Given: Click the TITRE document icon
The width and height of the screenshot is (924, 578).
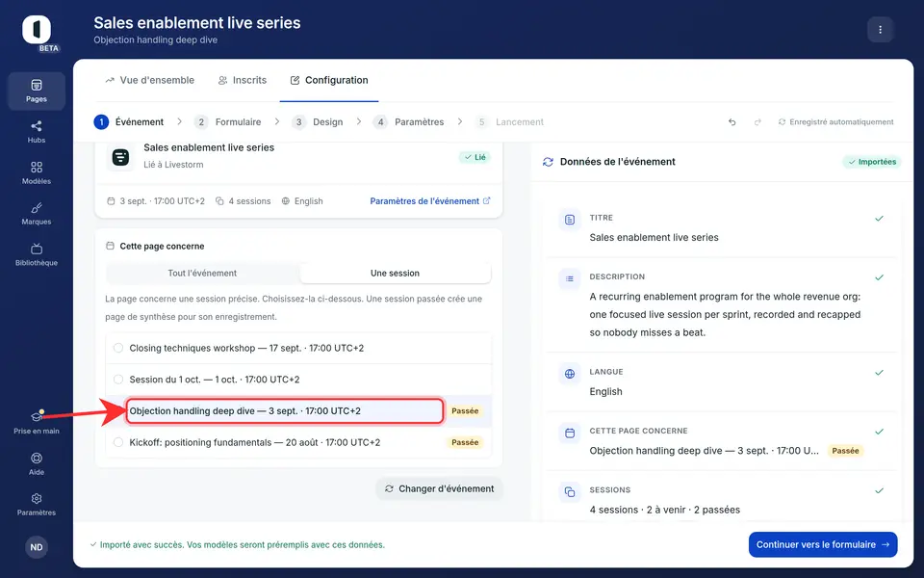Looking at the screenshot, I should click(570, 220).
